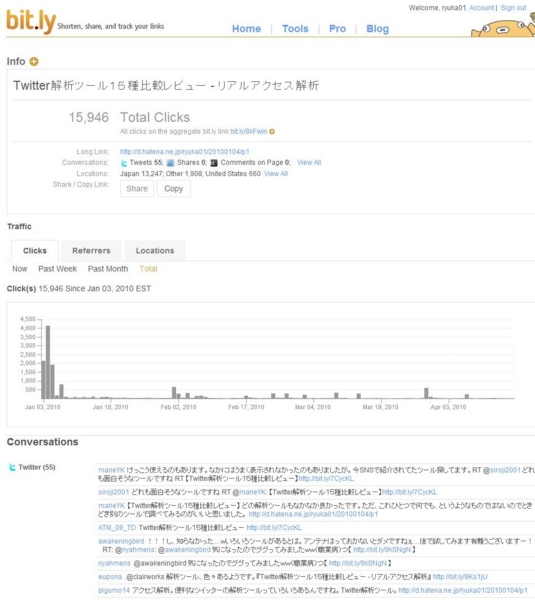Screen dimensions: 535x600
Task: Click the pufferfish mascot image
Action: (504, 27)
